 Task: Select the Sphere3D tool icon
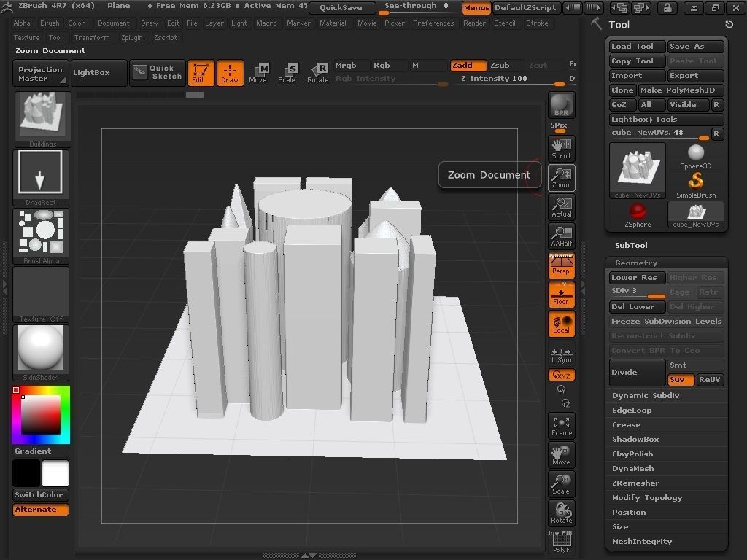click(x=695, y=157)
